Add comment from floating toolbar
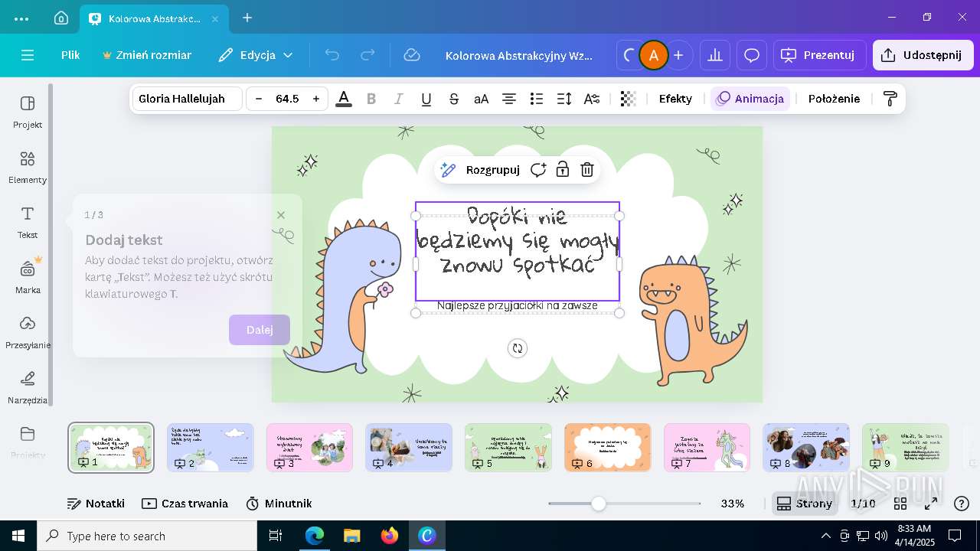The height and width of the screenshot is (551, 980). pos(538,170)
